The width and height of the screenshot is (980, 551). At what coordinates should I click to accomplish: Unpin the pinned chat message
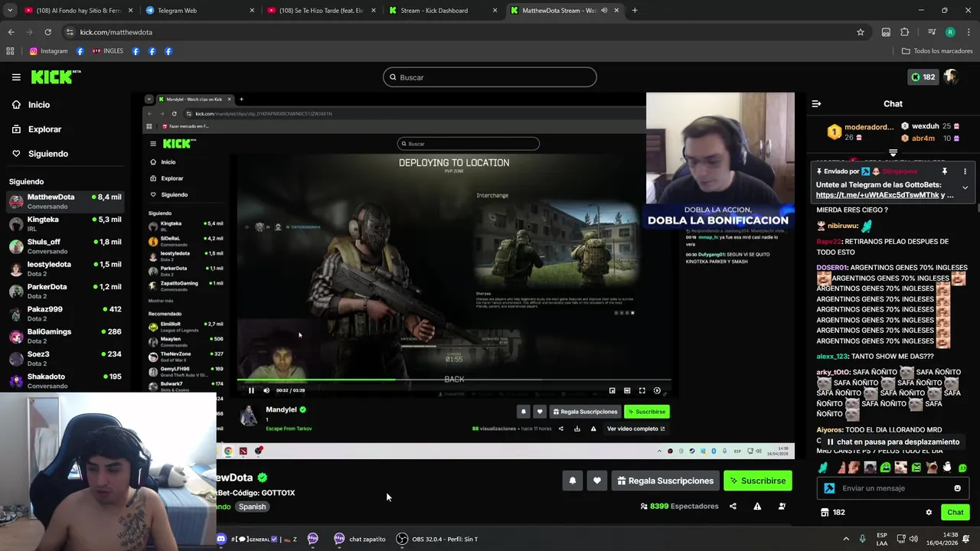click(x=945, y=171)
